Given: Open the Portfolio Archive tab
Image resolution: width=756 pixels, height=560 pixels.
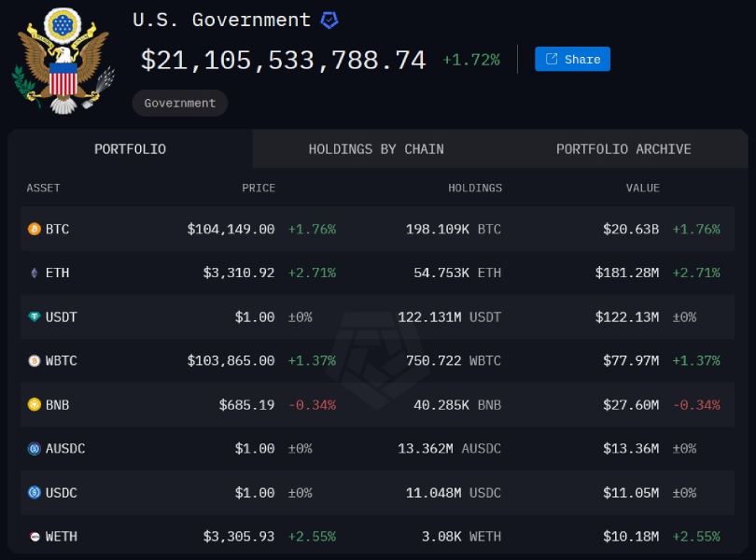Looking at the screenshot, I should 623,148.
